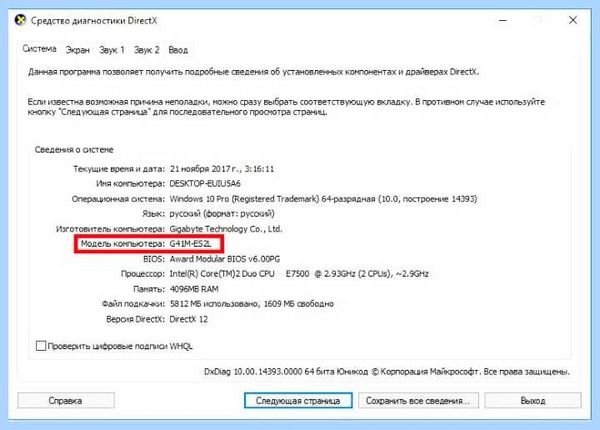Click the DirectX version value DirectX 12
Screen dimensions: 600x430
pos(189,319)
